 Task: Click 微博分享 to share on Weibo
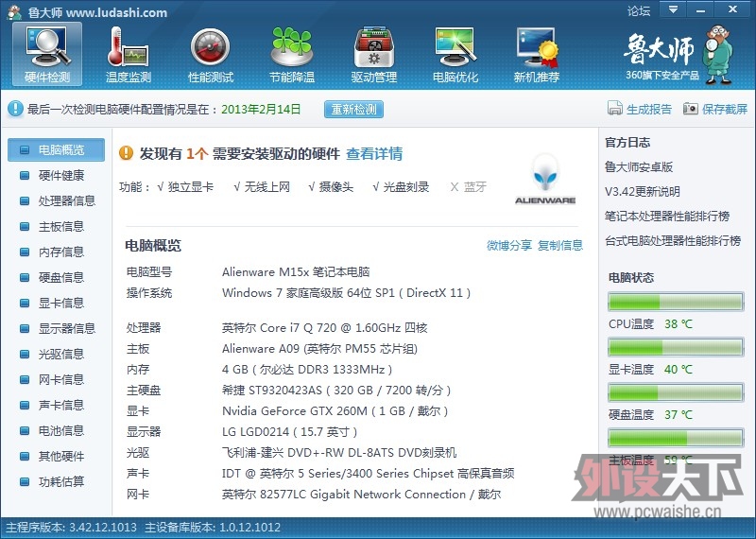[509, 245]
